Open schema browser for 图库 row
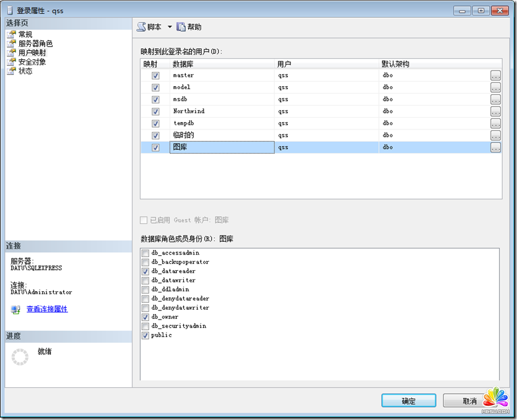Viewport: 517px width, 420px height. [495, 147]
